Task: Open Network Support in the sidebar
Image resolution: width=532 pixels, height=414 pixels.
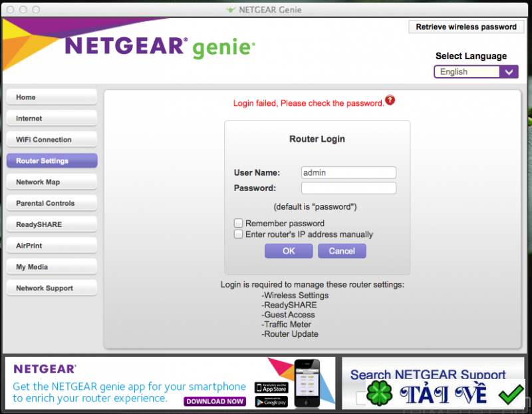Action: [x=52, y=288]
